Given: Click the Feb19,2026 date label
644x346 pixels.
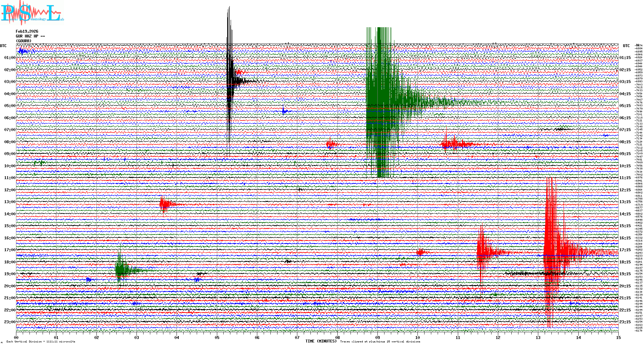Looking at the screenshot, I should pyautogui.click(x=27, y=31).
